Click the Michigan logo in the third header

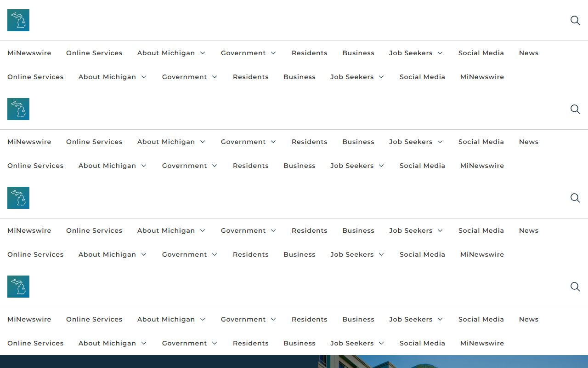point(18,198)
